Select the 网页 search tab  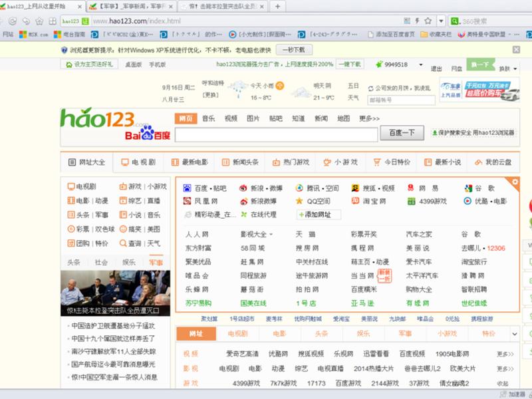click(x=186, y=118)
